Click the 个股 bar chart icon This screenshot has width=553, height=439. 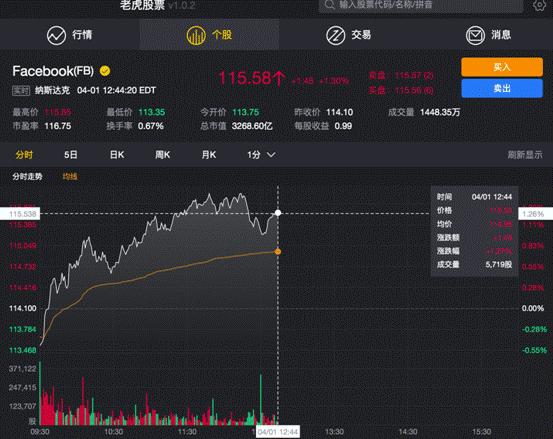(x=196, y=35)
